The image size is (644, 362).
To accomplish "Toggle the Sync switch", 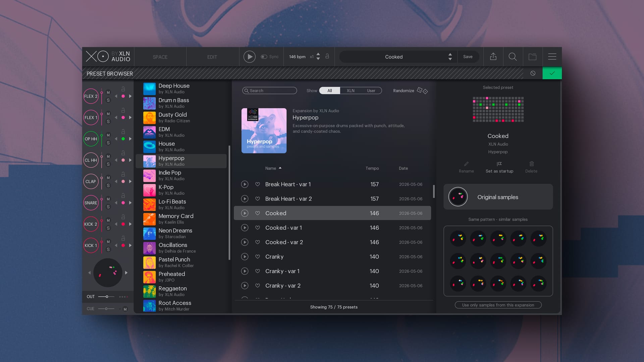I will point(264,57).
